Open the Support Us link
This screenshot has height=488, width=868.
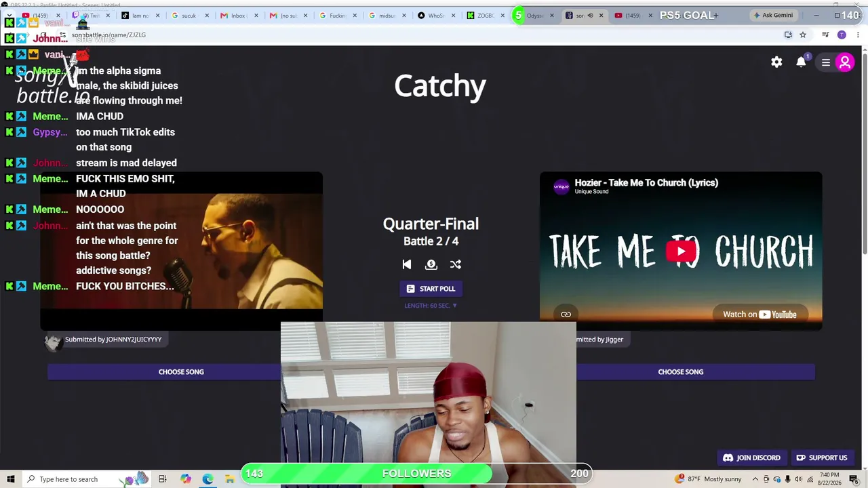[x=822, y=457]
